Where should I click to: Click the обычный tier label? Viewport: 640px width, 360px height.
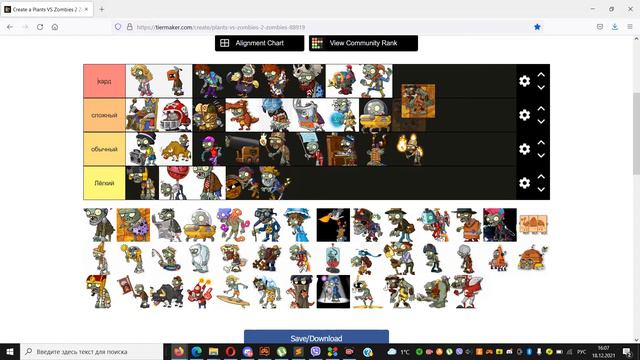click(104, 149)
